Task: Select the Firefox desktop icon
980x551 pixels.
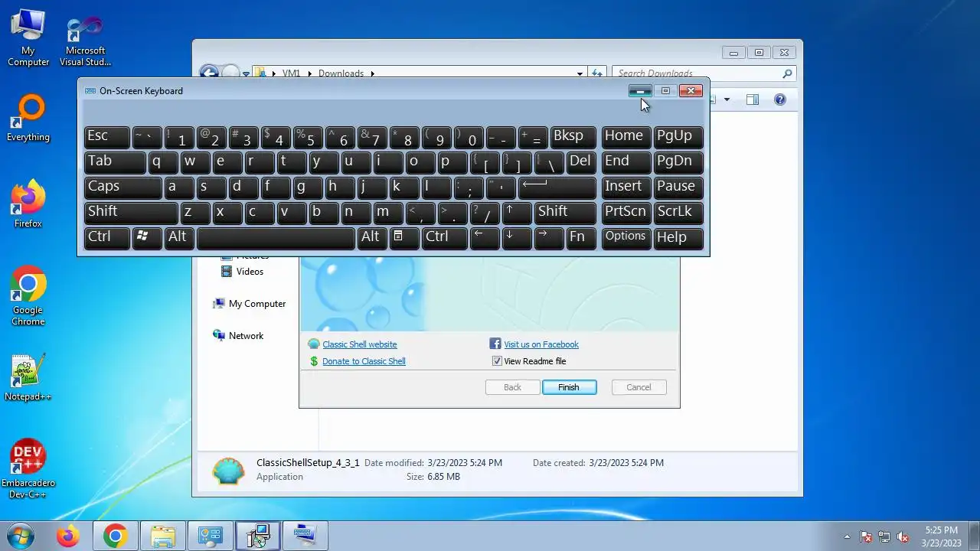Action: click(28, 204)
